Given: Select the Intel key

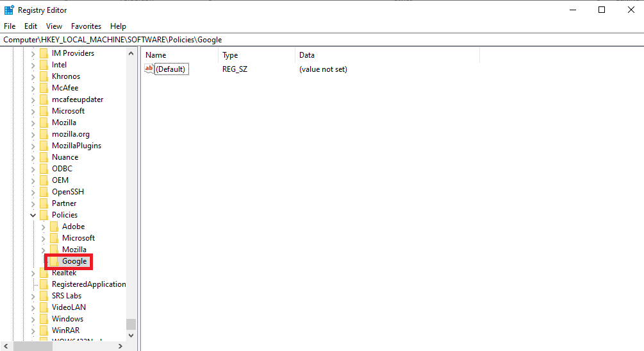Looking at the screenshot, I should pos(59,65).
